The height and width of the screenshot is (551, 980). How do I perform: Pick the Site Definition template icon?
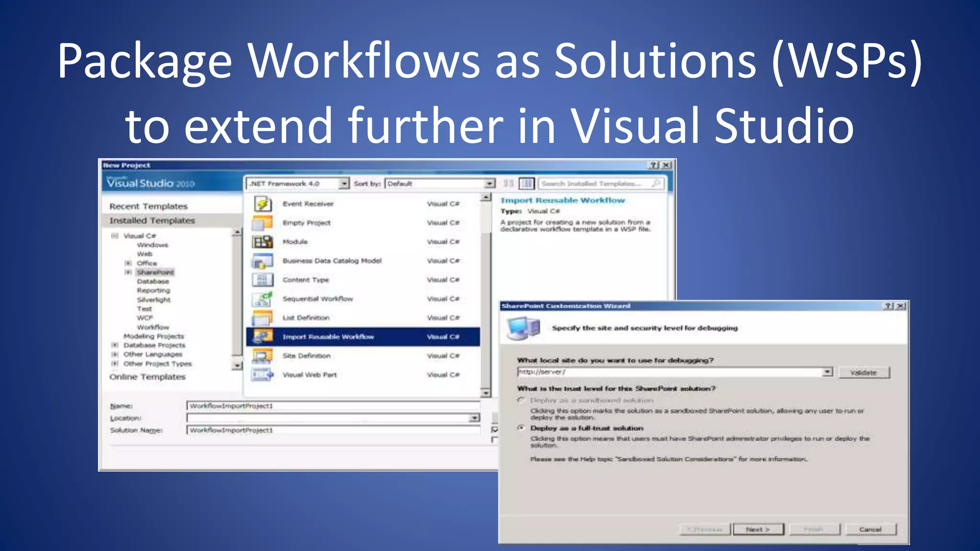point(263,356)
